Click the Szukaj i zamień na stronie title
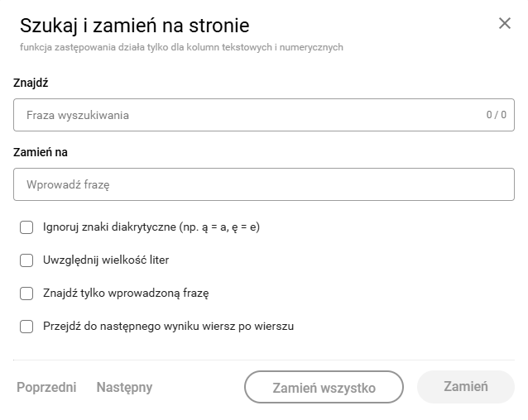The width and height of the screenshot is (528, 420). [x=134, y=26]
